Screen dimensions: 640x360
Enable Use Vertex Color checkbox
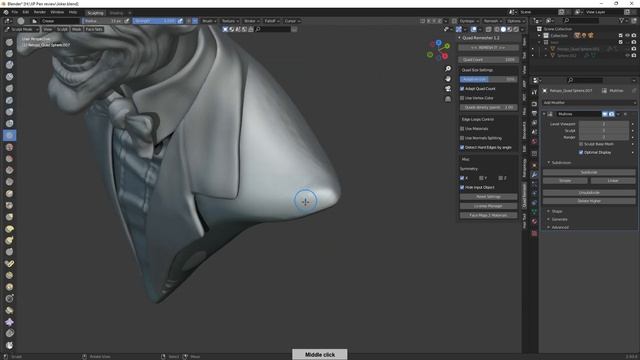462,98
